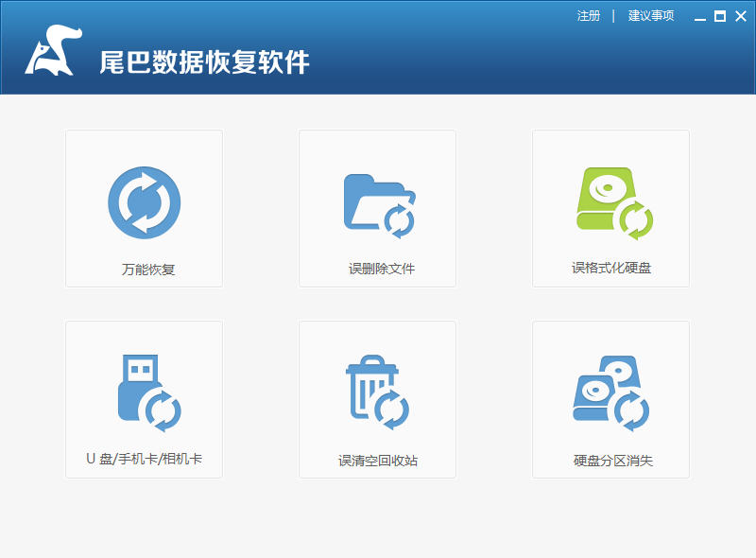Open the 建议事项 suggestions link
Viewport: 756px width, 558px height.
651,16
